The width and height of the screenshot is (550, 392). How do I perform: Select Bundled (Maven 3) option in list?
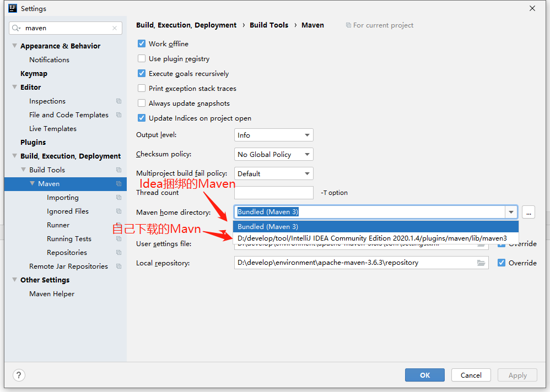[376, 227]
